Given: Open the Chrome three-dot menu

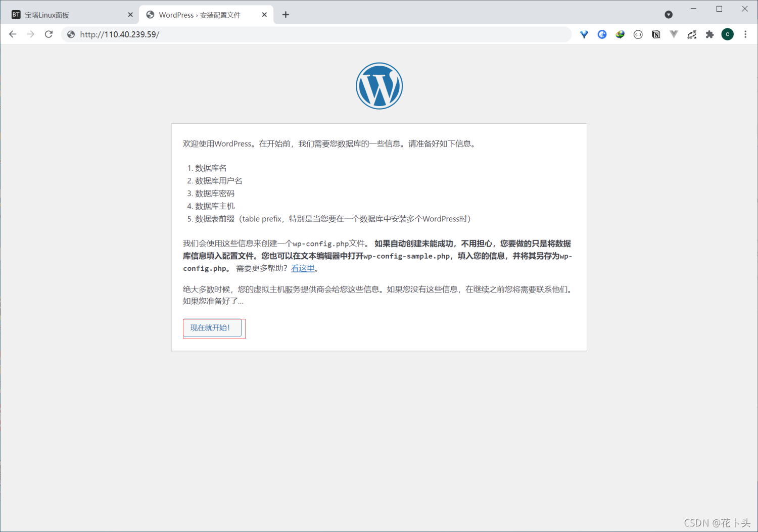Looking at the screenshot, I should 745,34.
